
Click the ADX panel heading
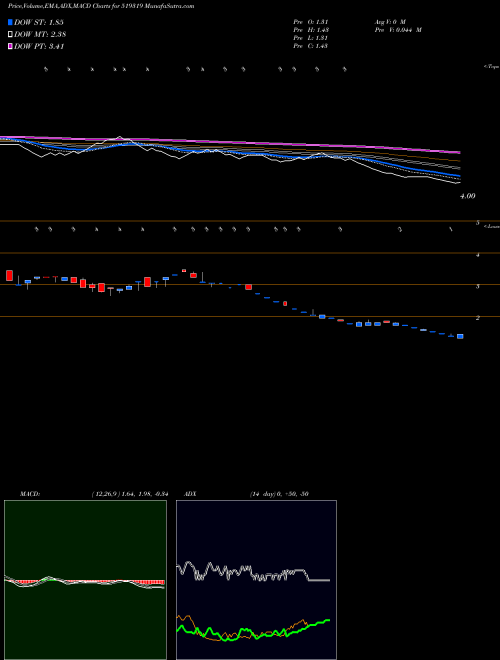tap(189, 494)
